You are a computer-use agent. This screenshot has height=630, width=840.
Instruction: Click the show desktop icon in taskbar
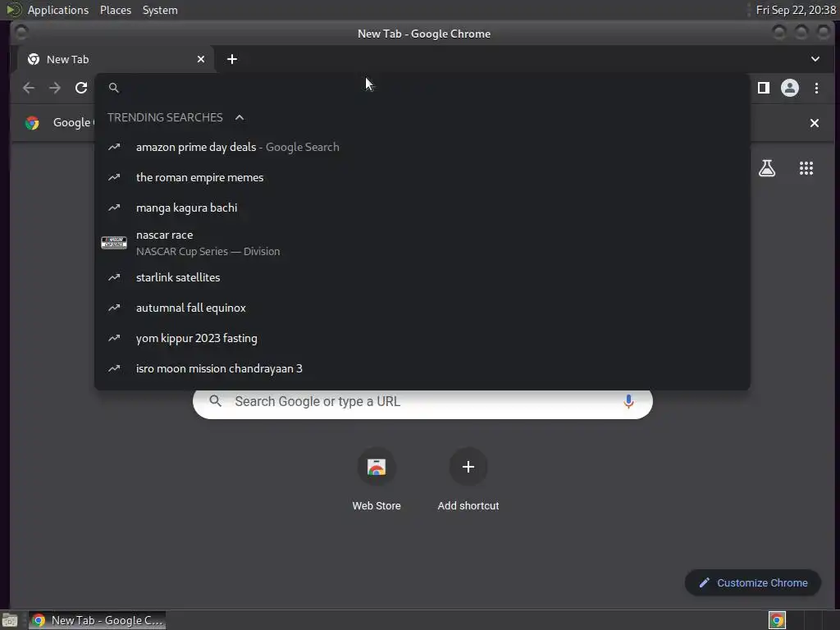click(x=10, y=620)
